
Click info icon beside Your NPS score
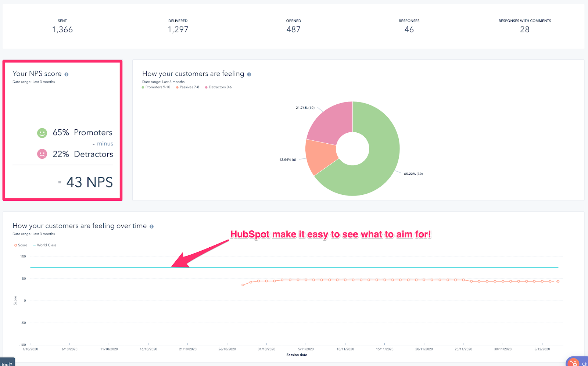tap(67, 74)
